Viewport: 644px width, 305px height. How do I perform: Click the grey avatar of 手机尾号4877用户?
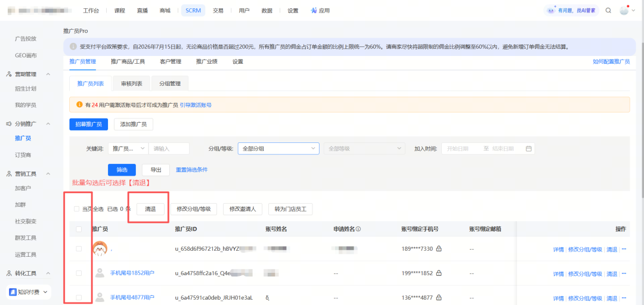click(100, 298)
